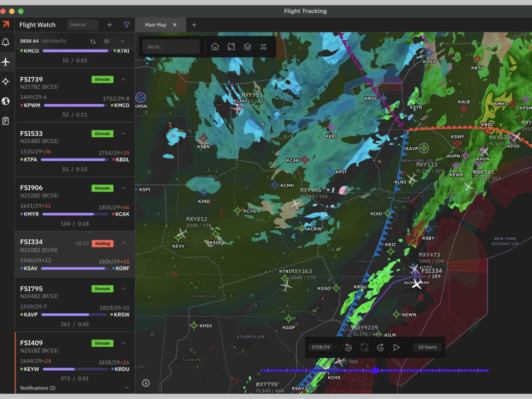This screenshot has width=532, height=399.
Task: Collapse the FSI906 flight card
Action: (123, 188)
